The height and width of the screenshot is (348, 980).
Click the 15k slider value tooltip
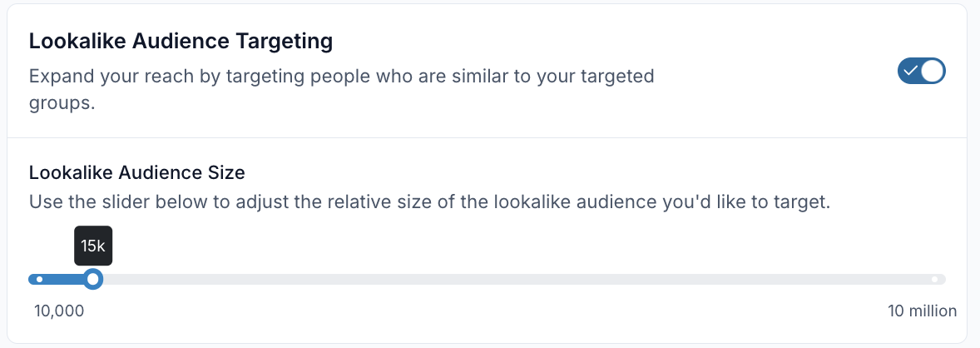click(x=93, y=246)
